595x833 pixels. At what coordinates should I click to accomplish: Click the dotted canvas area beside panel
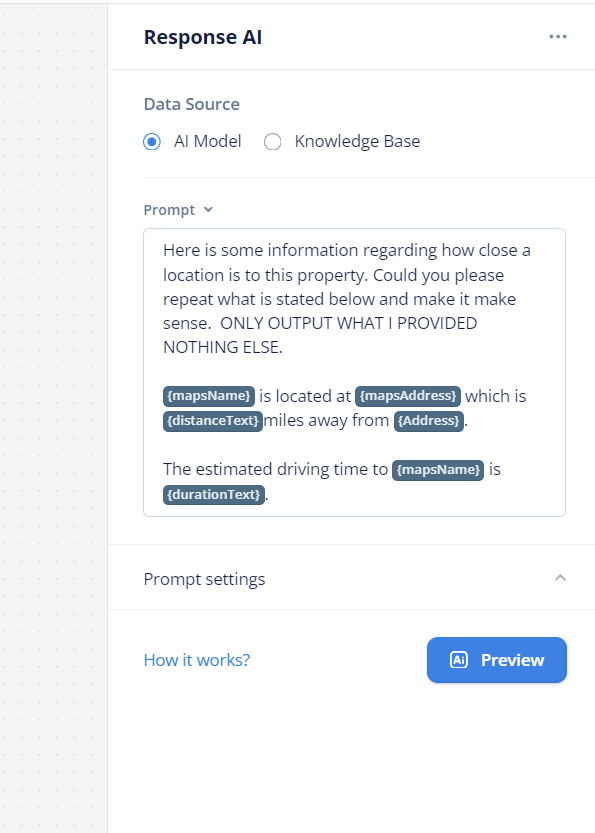53,416
